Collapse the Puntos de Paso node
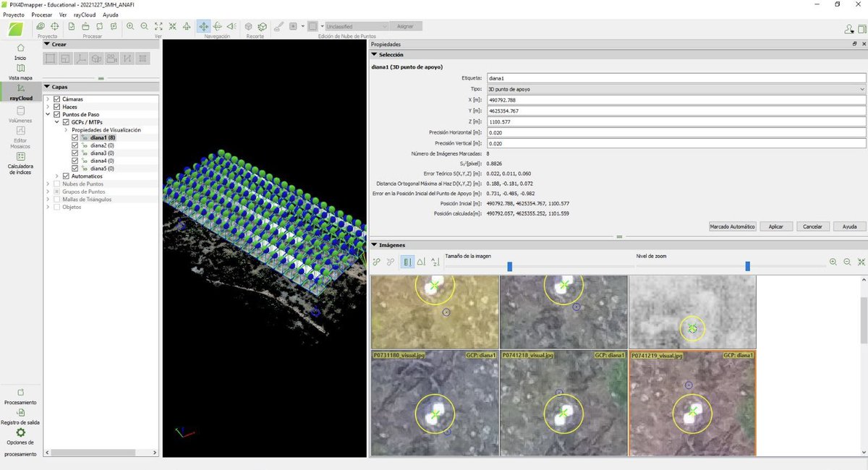 click(x=48, y=114)
